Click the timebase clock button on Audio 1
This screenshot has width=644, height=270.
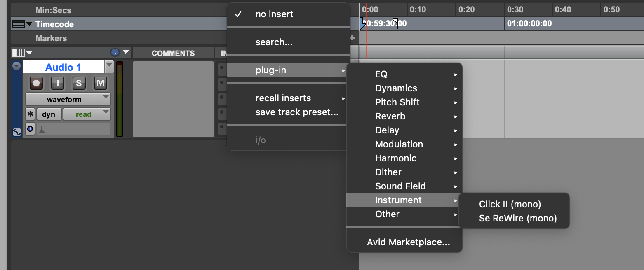click(x=30, y=129)
